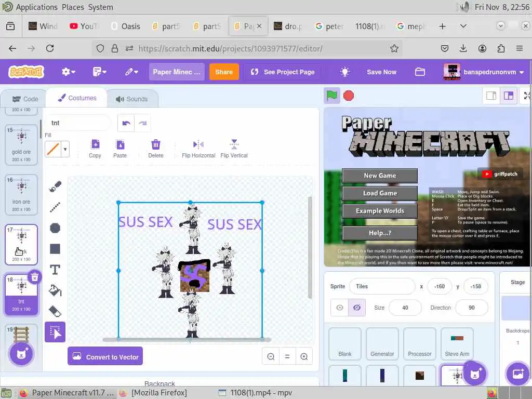Edit the sprite name field Tiles
Viewport: 532px width, 399px height.
point(382,286)
